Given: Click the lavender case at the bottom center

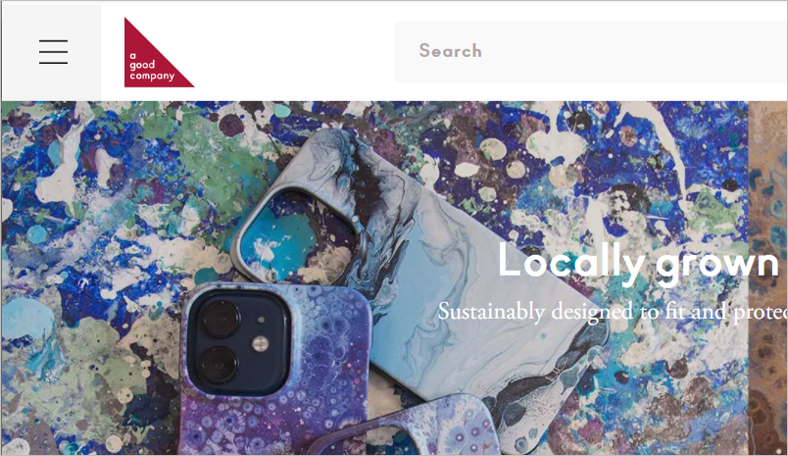Looking at the screenshot, I should pos(407,427).
